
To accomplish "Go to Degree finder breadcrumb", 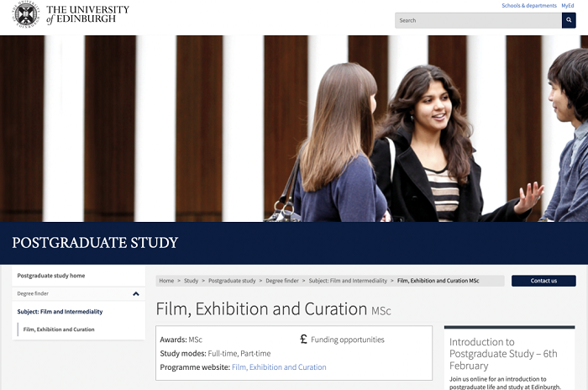I will point(282,281).
